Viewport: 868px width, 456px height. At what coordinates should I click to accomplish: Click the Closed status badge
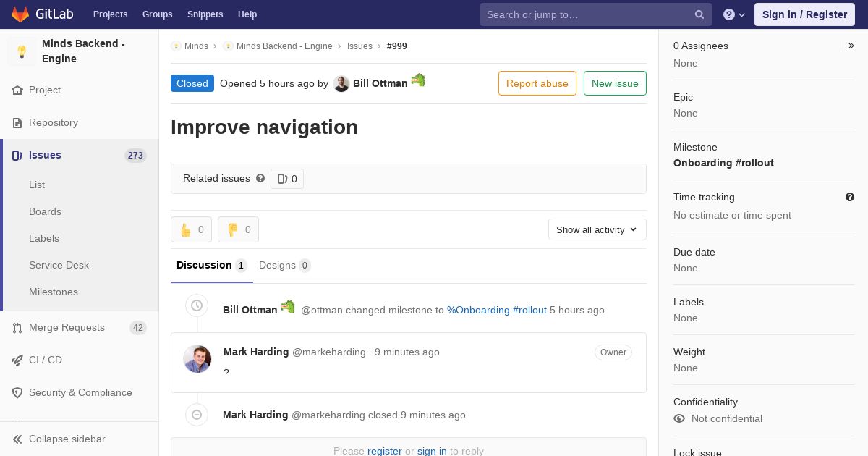[x=192, y=83]
